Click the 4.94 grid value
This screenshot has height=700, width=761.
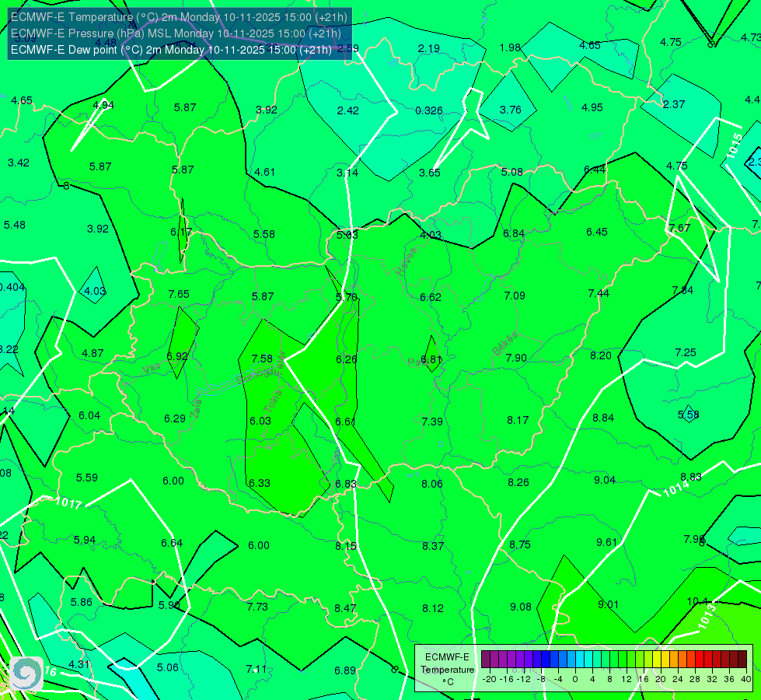click(103, 105)
